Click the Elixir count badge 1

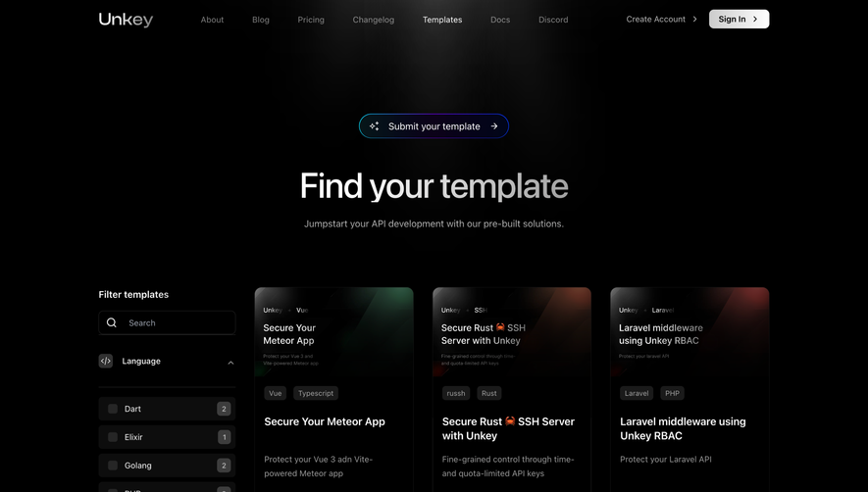224,437
